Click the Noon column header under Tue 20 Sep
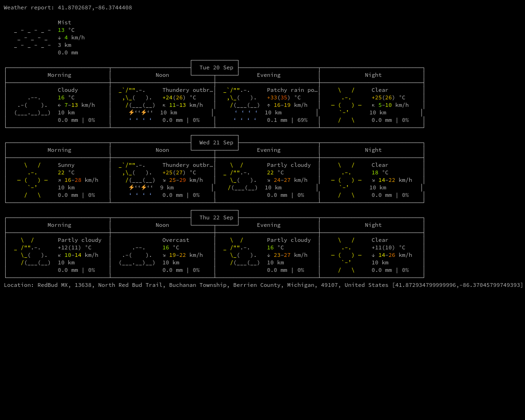Image resolution: width=525 pixels, height=420 pixels. tap(162, 75)
